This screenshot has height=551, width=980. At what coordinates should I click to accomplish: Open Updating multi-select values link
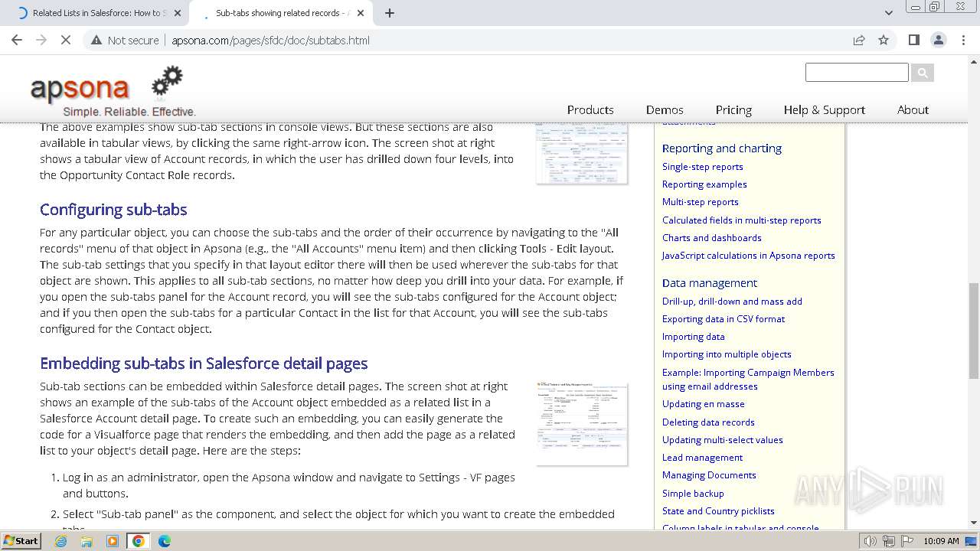click(722, 439)
